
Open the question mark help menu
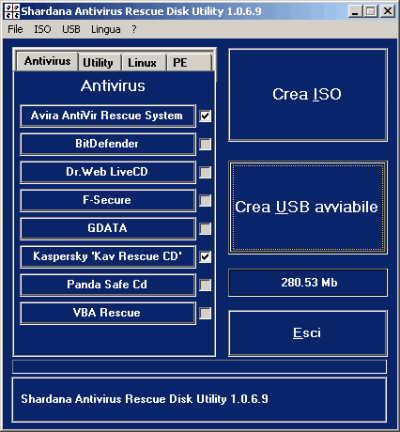134,29
